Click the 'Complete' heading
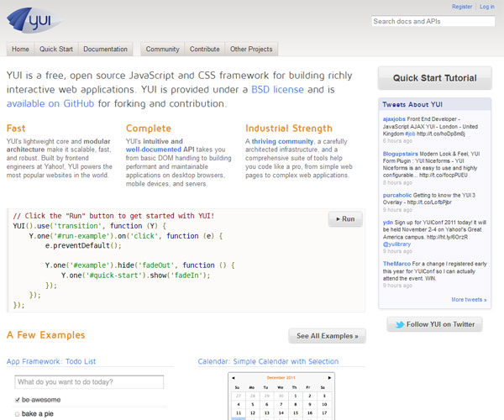Viewport: 504px width, 420px height. tap(149, 129)
